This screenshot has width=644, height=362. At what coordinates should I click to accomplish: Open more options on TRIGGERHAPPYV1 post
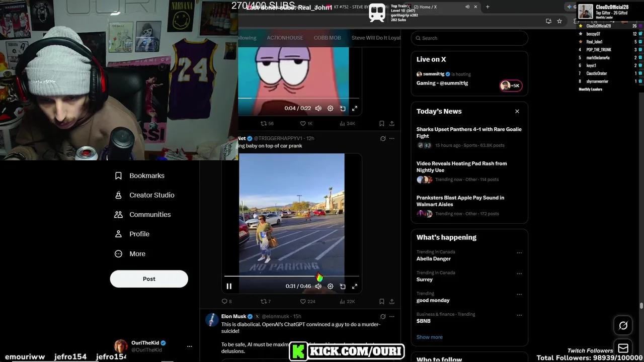[x=392, y=138]
